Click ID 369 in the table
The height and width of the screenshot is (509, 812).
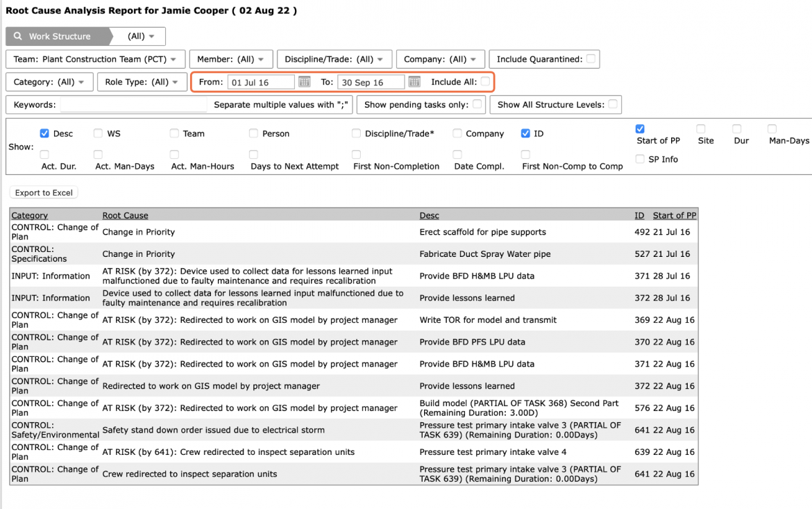[x=642, y=320]
